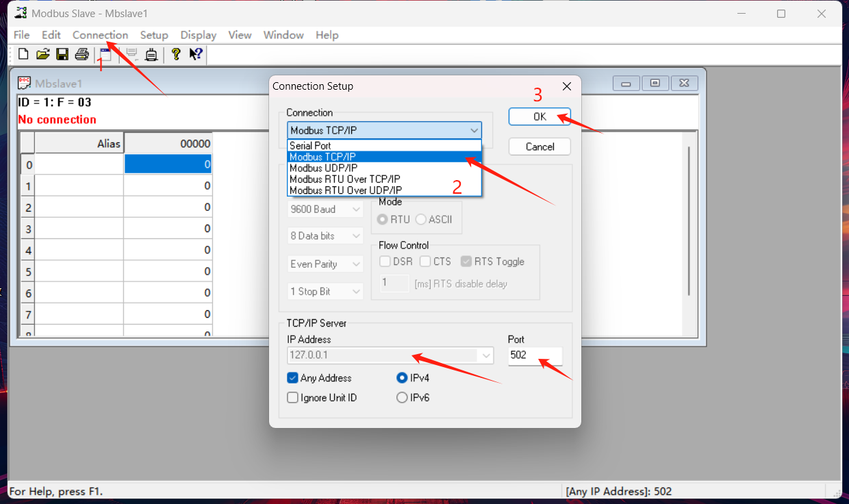Click the RTS disable delay field
The image size is (849, 504).
[x=394, y=283]
